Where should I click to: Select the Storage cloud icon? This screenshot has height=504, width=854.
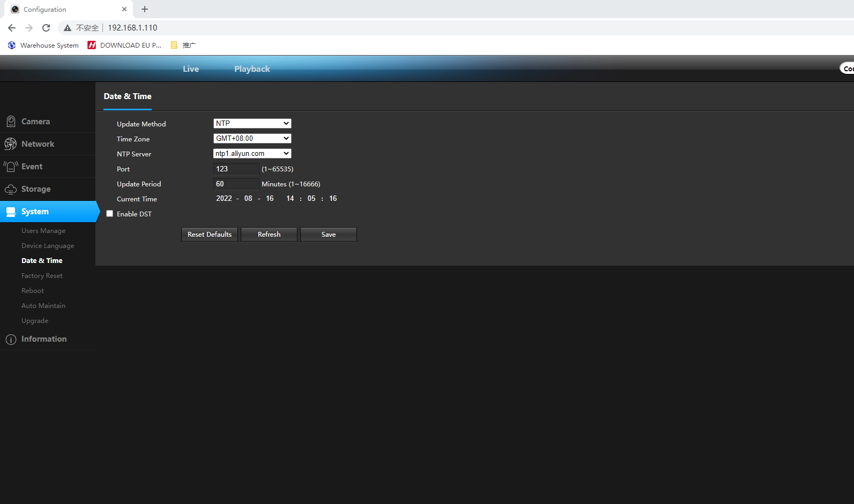(11, 189)
